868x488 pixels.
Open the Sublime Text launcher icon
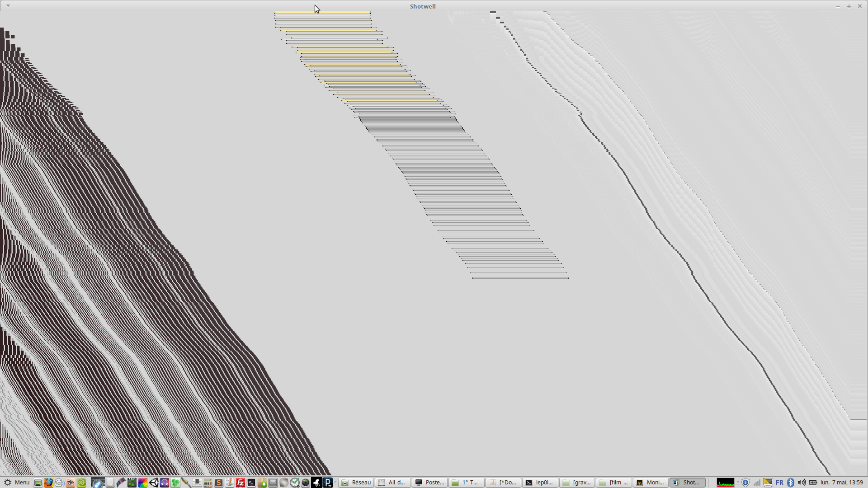click(x=219, y=483)
